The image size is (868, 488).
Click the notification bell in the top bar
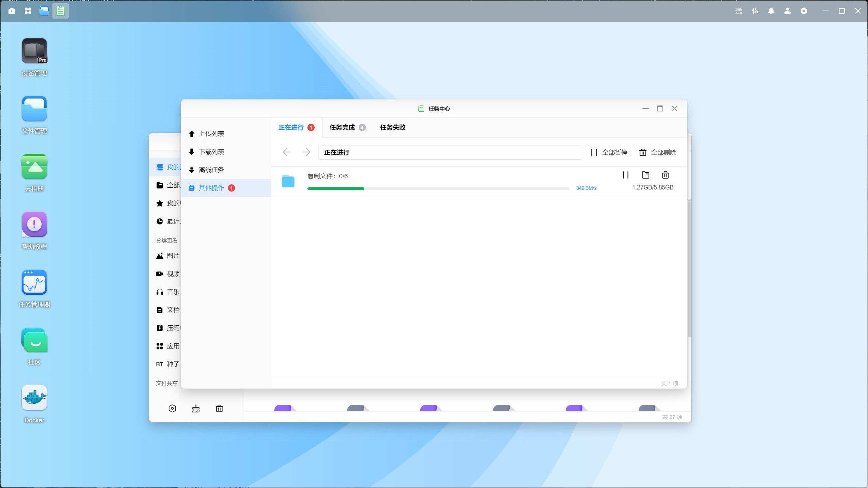tap(771, 11)
